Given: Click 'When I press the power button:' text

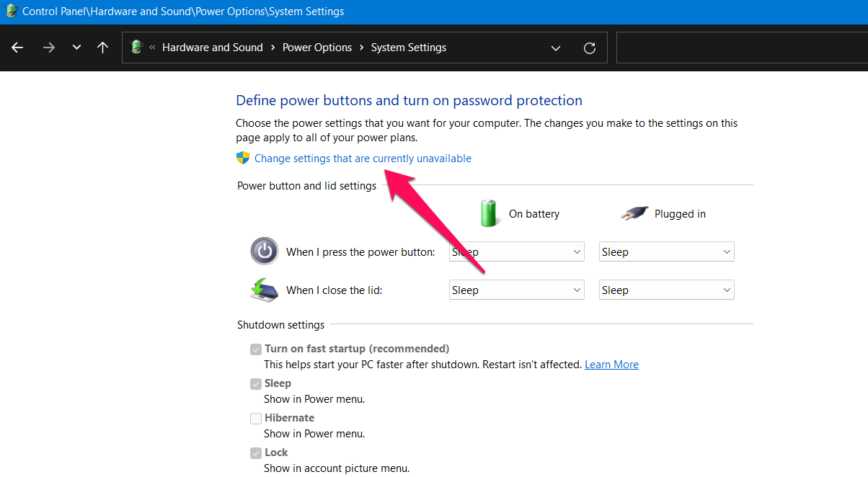Looking at the screenshot, I should pyautogui.click(x=360, y=252).
